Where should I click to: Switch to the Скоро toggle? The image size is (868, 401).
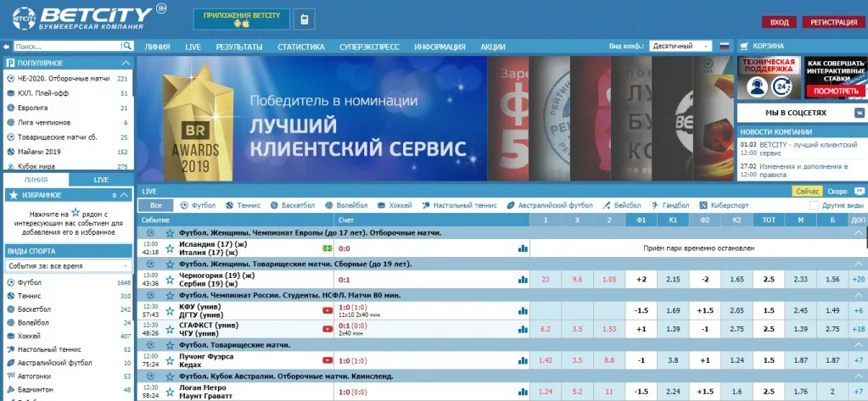[837, 192]
